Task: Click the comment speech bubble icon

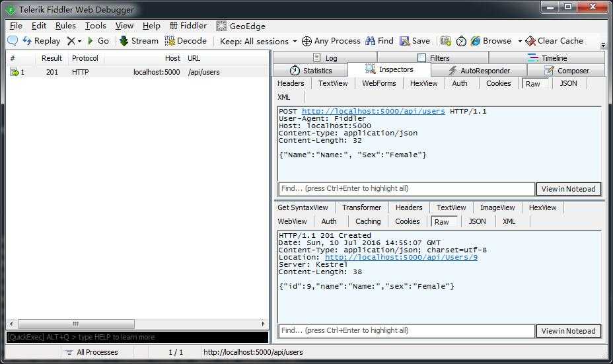Action: click(13, 41)
